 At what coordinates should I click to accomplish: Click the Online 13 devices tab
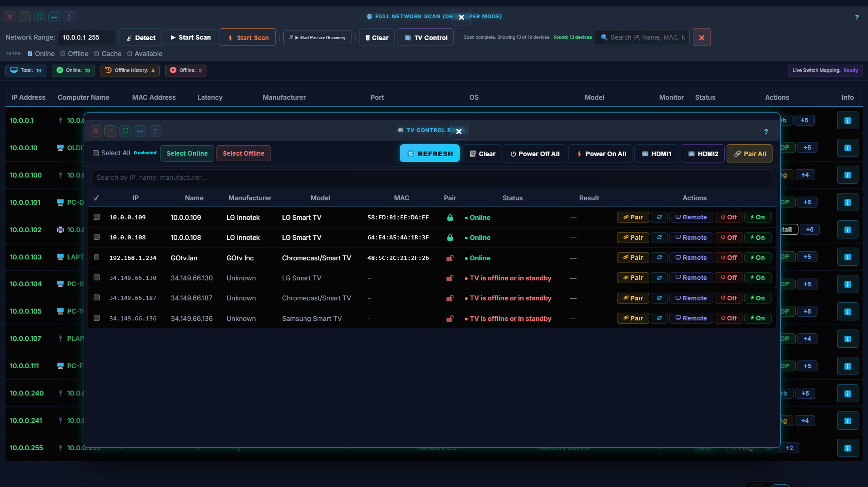click(74, 71)
